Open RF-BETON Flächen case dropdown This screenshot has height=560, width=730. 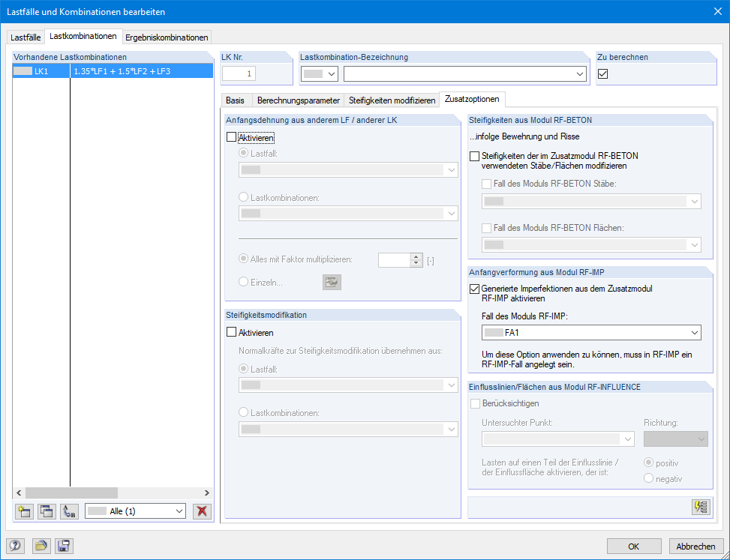tap(591, 244)
